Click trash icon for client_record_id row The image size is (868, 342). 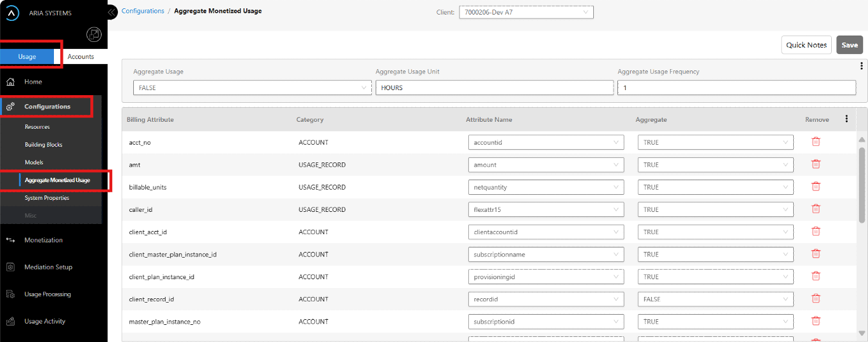click(815, 299)
